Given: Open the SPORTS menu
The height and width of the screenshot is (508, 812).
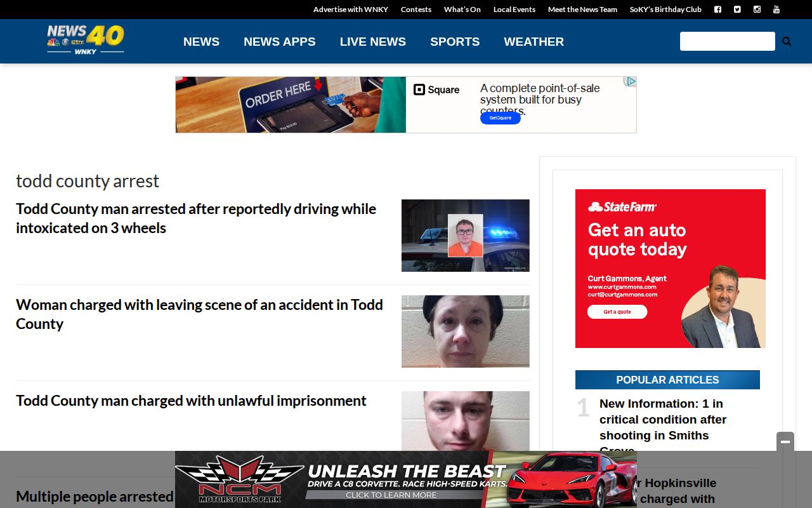Looking at the screenshot, I should pyautogui.click(x=455, y=42).
